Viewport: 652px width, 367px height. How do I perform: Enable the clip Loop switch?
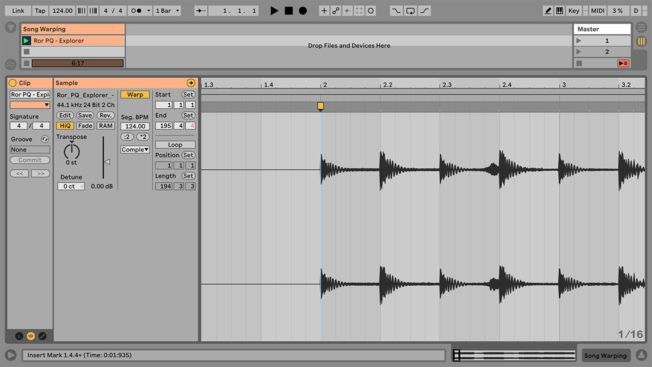point(175,145)
